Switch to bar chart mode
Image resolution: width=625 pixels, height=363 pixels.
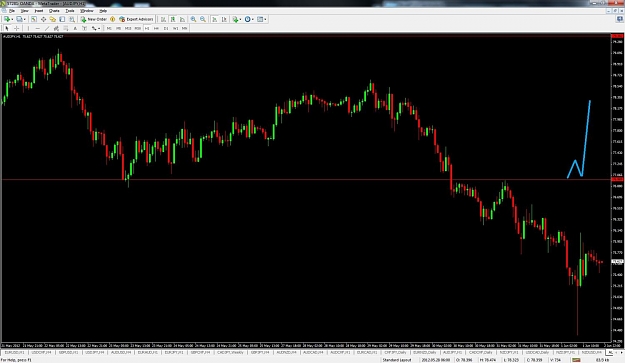[x=163, y=19]
